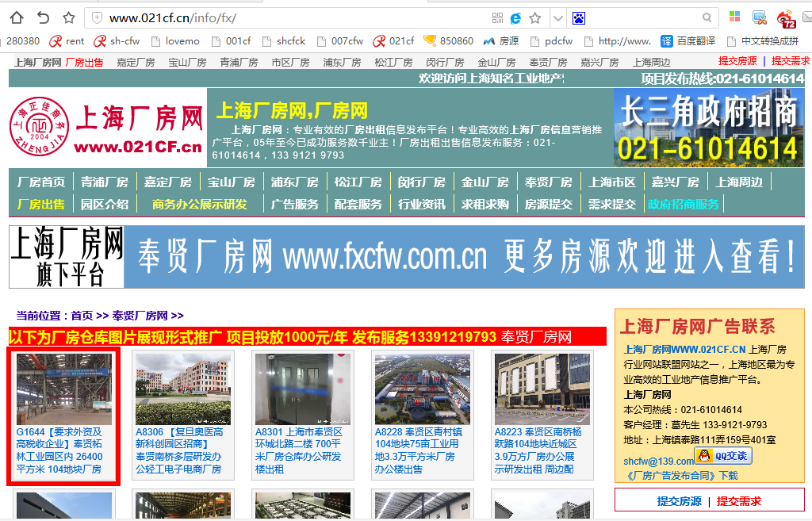This screenshot has width=812, height=521.
Task: Open the colorful grid apps icon
Action: coord(734,17)
